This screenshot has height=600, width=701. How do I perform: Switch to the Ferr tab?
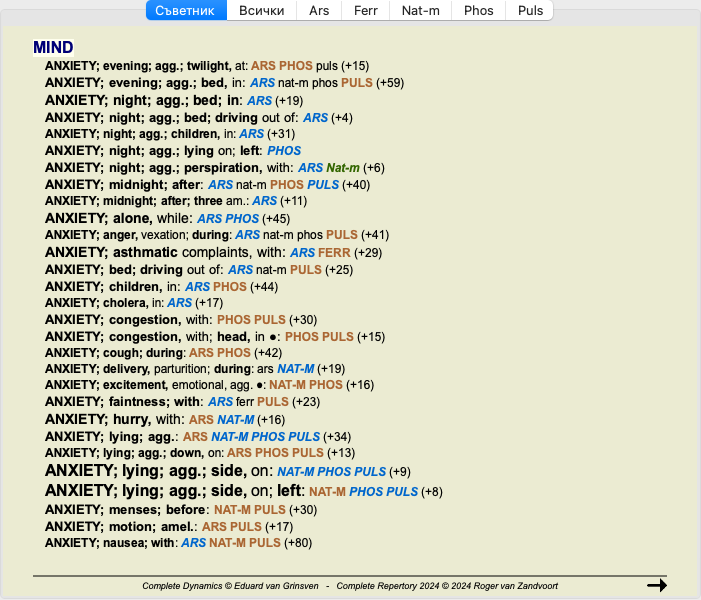(x=366, y=10)
